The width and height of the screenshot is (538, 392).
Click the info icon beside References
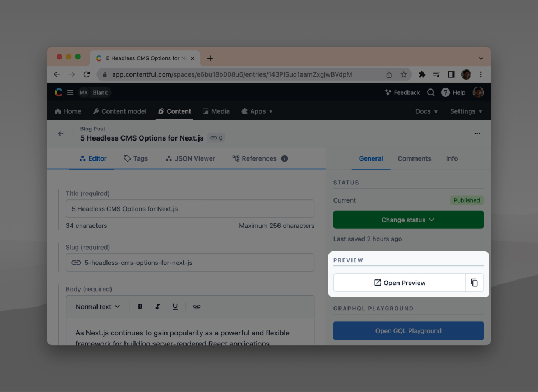pyautogui.click(x=285, y=158)
